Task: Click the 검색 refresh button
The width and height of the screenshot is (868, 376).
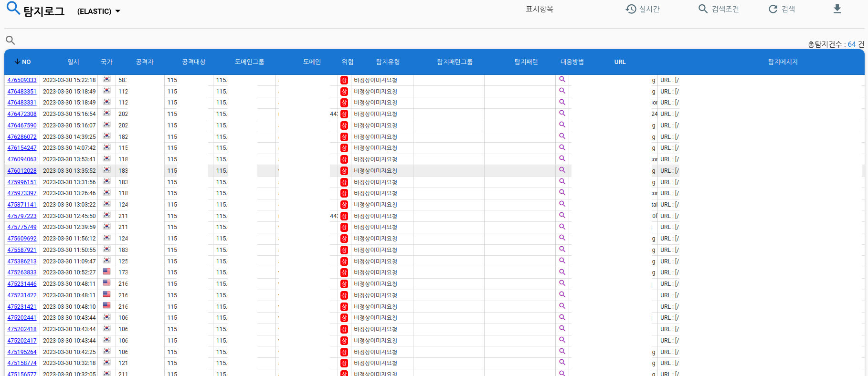Action: click(x=782, y=9)
